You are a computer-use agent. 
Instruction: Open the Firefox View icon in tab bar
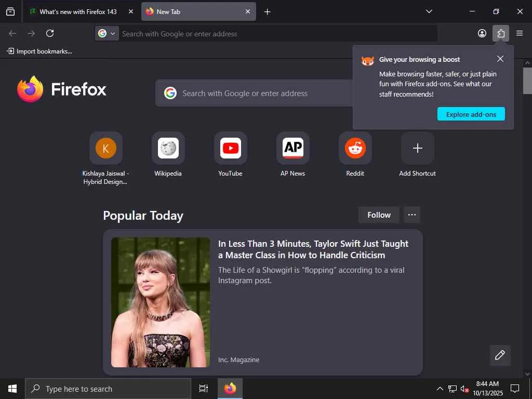click(10, 11)
